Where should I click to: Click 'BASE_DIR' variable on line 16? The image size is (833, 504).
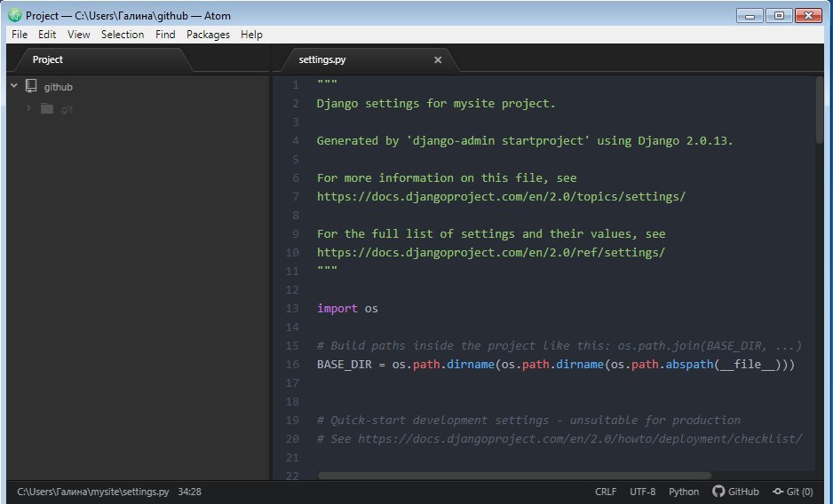[x=345, y=365]
